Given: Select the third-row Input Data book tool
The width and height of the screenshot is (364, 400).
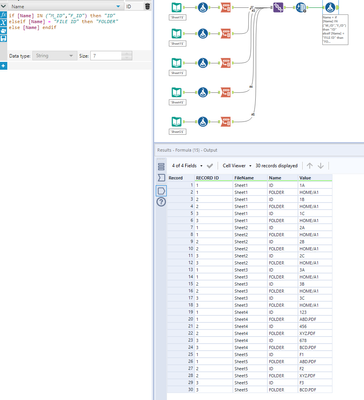Looking at the screenshot, I should click(x=177, y=63).
